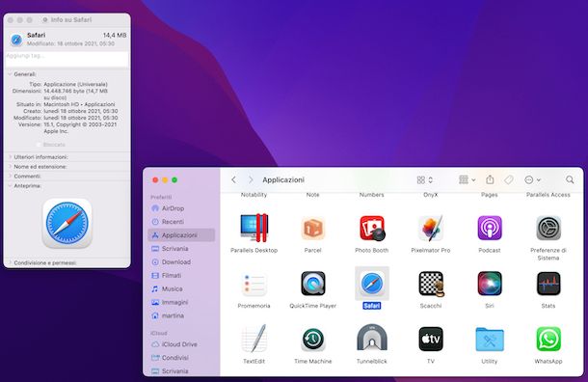
Task: Click the Pages label
Action: click(x=490, y=195)
